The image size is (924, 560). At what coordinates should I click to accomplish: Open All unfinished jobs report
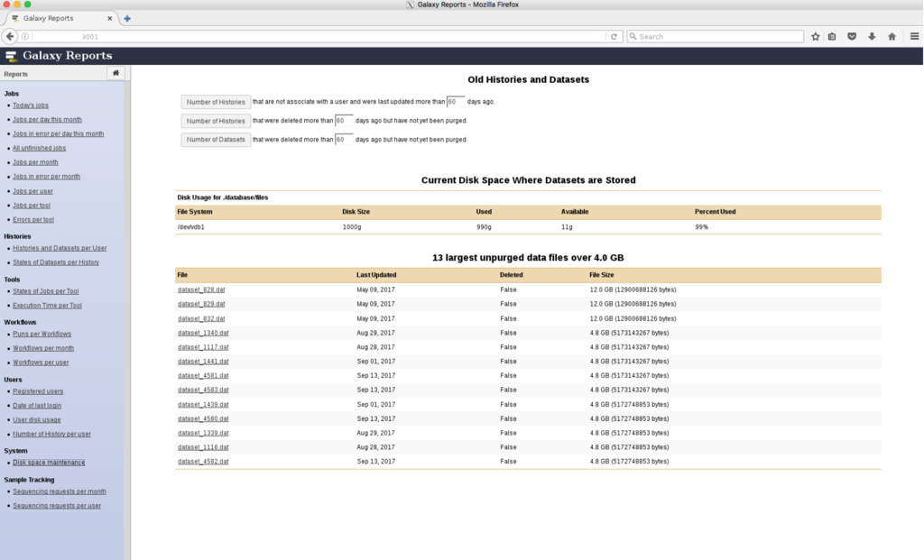point(40,149)
